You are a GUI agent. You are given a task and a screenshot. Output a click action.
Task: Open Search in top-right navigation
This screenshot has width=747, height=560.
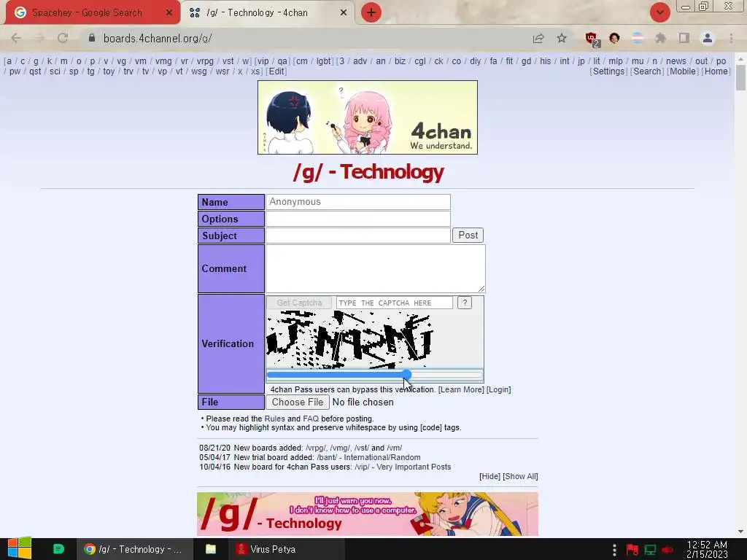point(647,71)
